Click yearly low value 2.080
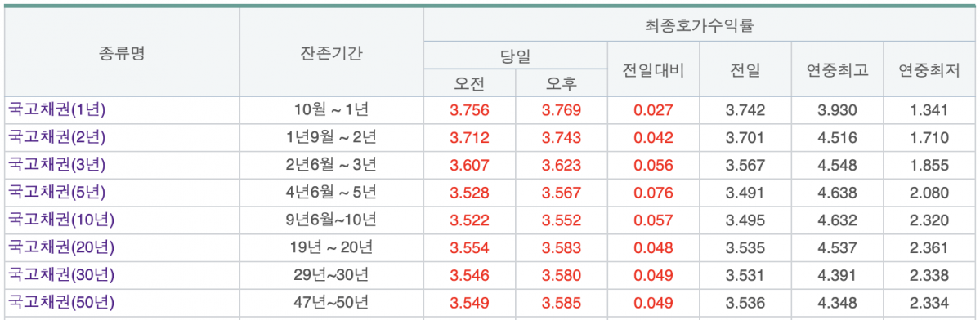The image size is (980, 320). 929,193
